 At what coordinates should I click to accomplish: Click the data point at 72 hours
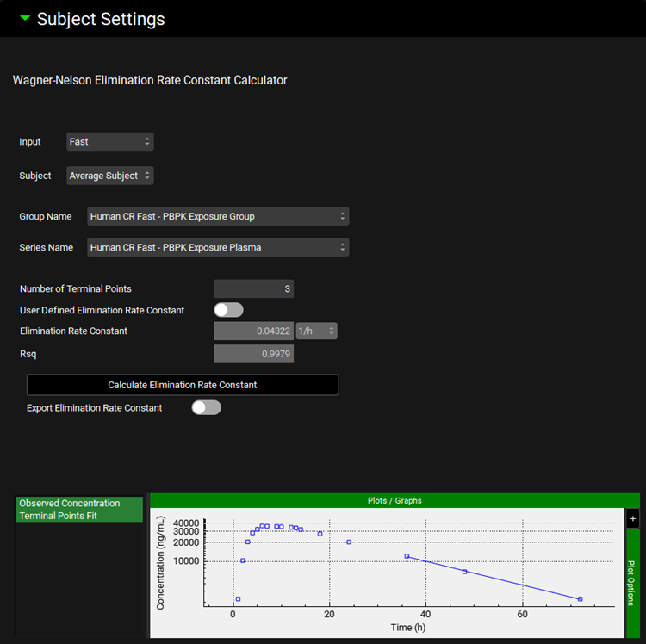(x=580, y=598)
